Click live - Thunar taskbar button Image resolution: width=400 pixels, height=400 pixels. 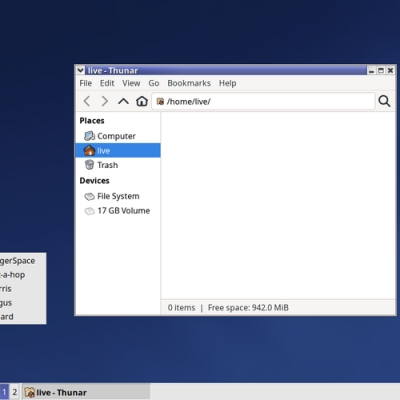click(x=86, y=392)
